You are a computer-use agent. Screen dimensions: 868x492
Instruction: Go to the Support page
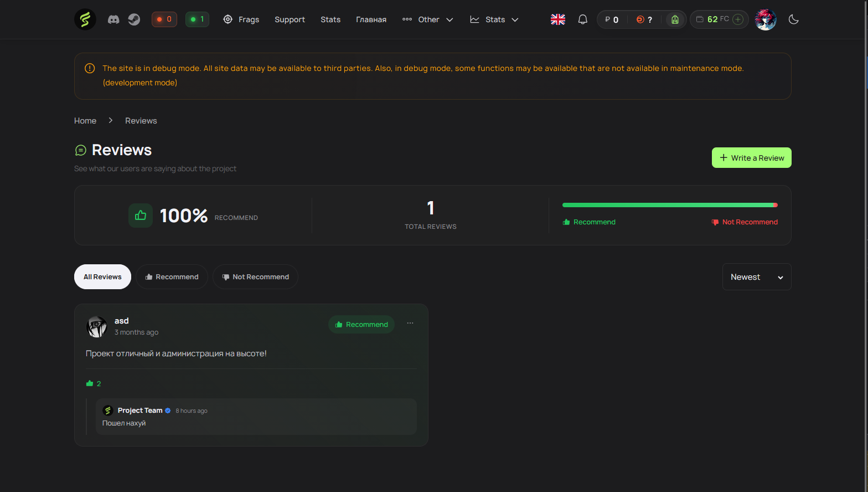290,19
